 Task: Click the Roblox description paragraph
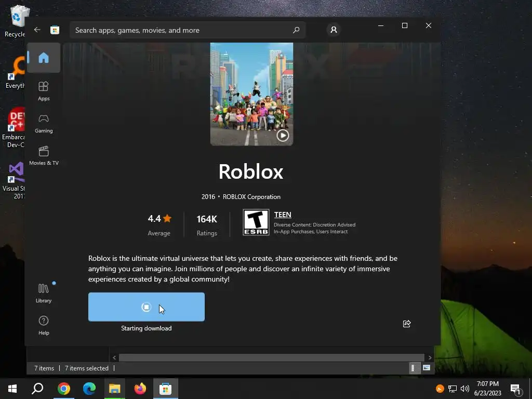click(243, 269)
